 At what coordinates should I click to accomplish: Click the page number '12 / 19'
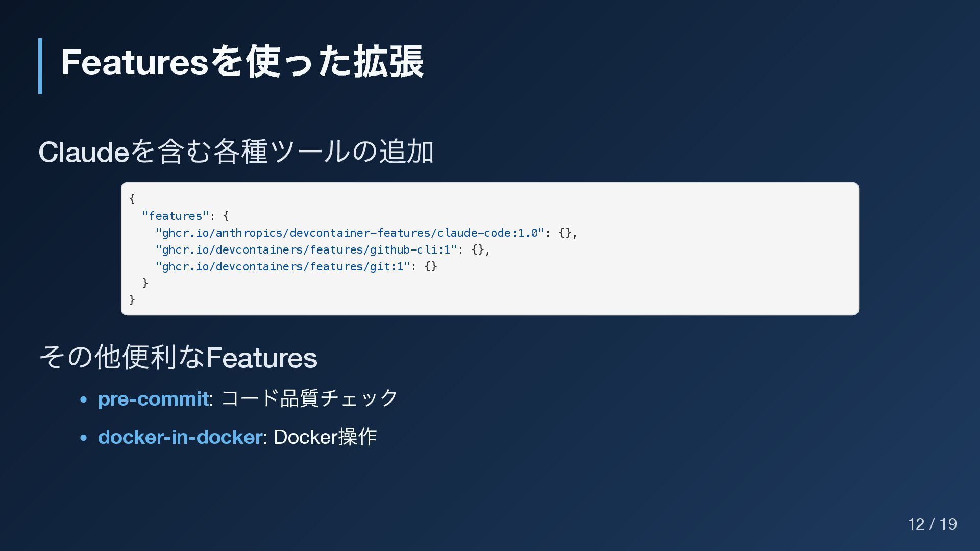(x=932, y=524)
